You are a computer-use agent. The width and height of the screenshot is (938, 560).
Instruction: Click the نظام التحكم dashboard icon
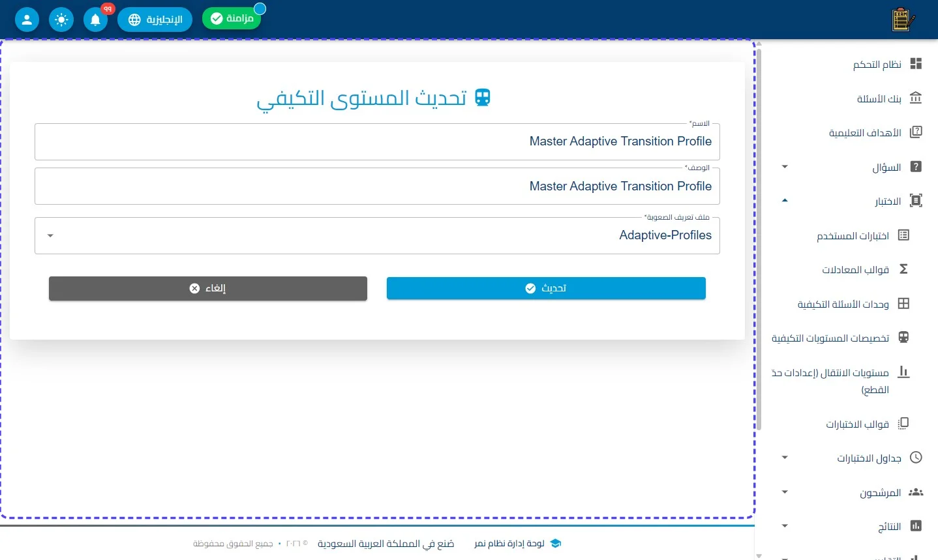[x=916, y=63]
